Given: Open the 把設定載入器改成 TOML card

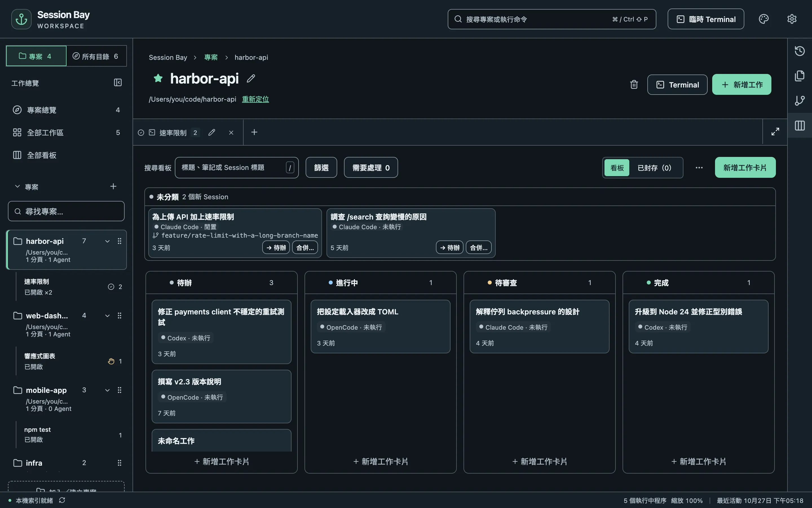Looking at the screenshot, I should 380,327.
